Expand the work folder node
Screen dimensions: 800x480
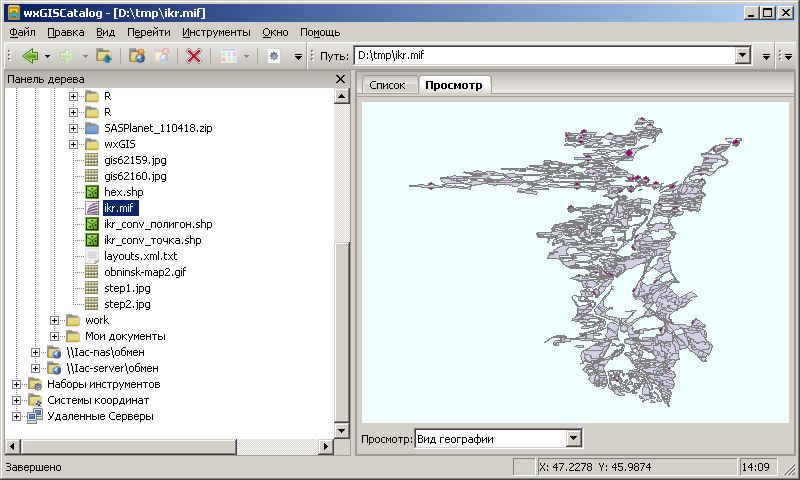(x=55, y=320)
